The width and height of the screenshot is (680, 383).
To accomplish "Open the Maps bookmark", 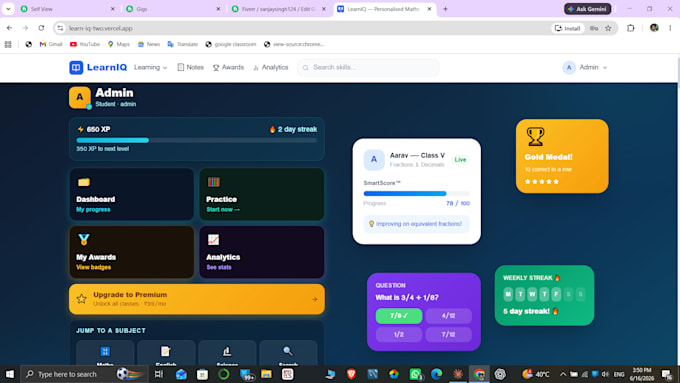I will point(118,44).
